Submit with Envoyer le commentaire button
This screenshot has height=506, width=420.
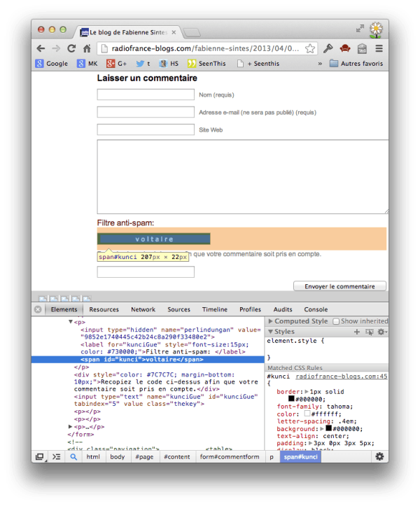(x=339, y=286)
